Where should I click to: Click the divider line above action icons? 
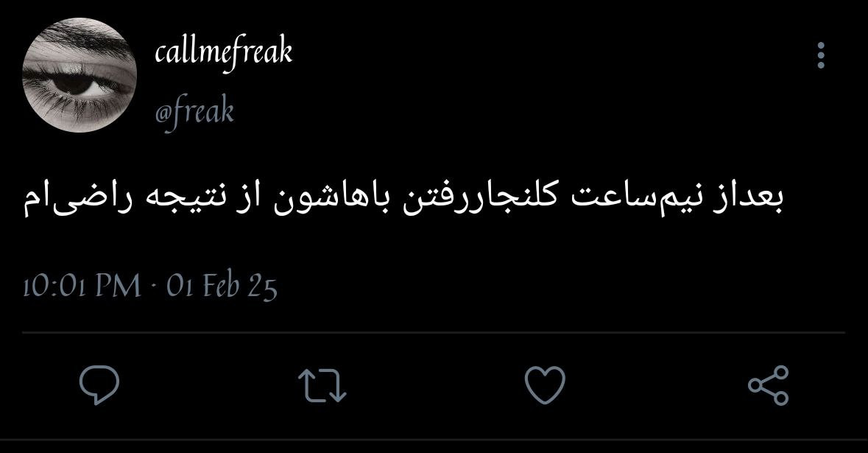[434, 333]
